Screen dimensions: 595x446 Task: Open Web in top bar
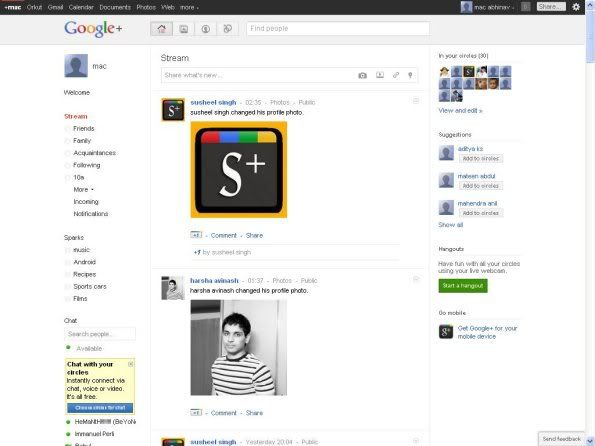[x=168, y=7]
